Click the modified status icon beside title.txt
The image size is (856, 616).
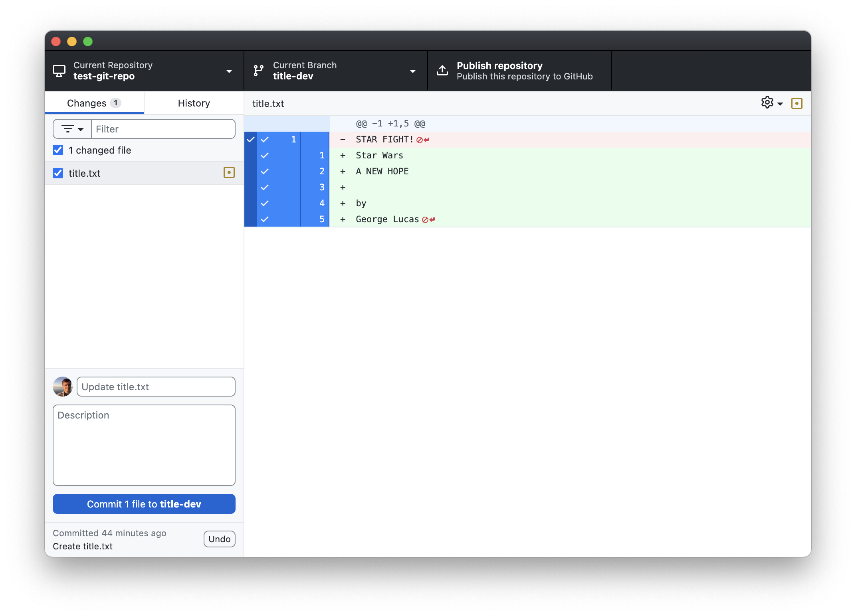[229, 173]
